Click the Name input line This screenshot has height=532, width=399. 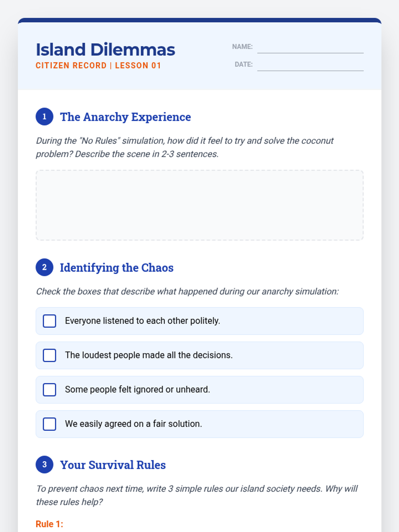click(x=310, y=48)
